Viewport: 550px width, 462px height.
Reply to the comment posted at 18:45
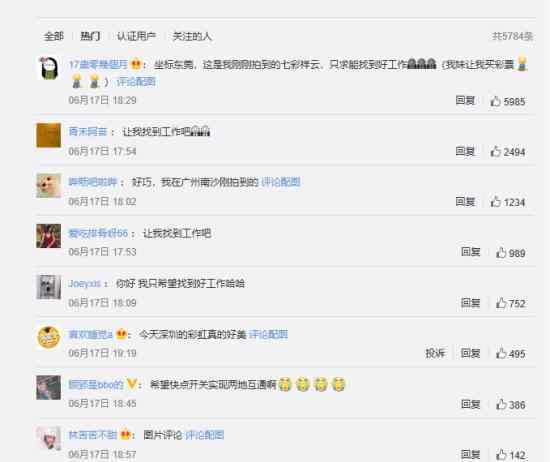pyautogui.click(x=470, y=404)
